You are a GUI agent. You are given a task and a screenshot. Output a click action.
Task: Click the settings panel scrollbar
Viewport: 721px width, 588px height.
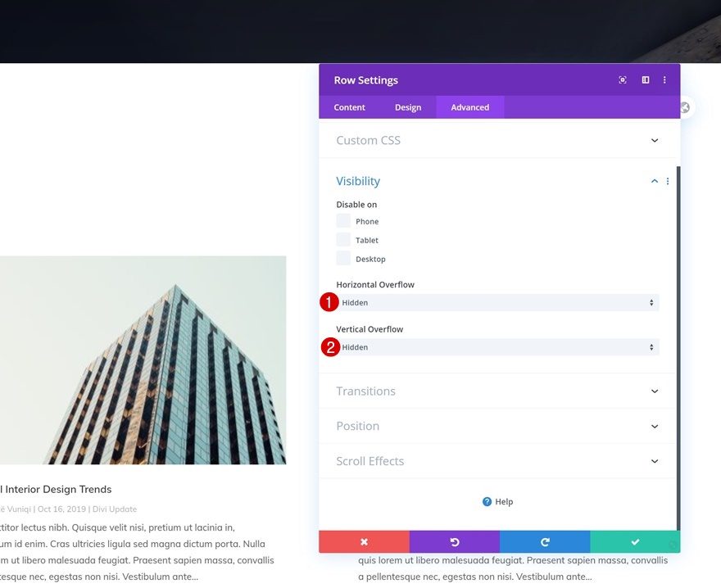click(x=678, y=348)
